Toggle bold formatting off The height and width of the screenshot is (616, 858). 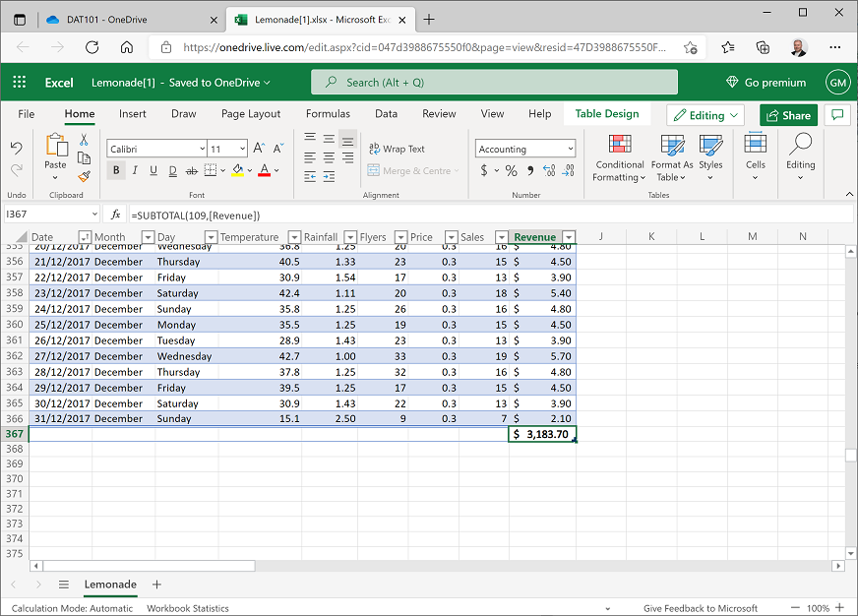(x=116, y=169)
